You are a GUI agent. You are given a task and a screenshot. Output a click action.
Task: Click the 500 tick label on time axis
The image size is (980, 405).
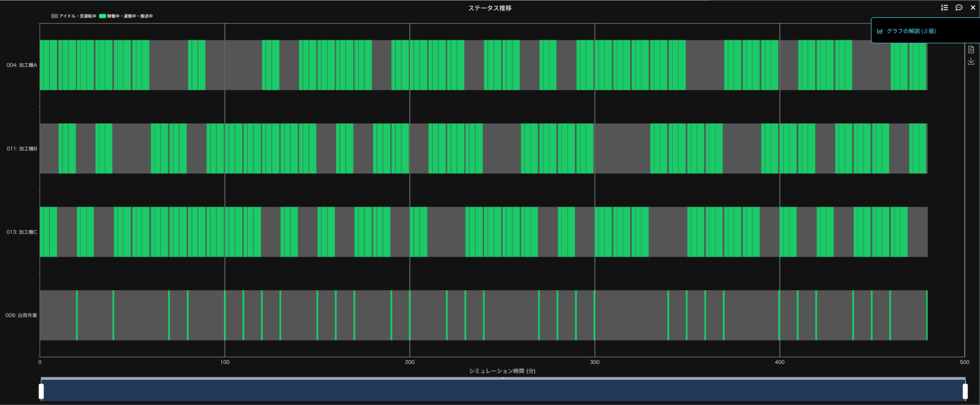tap(964, 362)
